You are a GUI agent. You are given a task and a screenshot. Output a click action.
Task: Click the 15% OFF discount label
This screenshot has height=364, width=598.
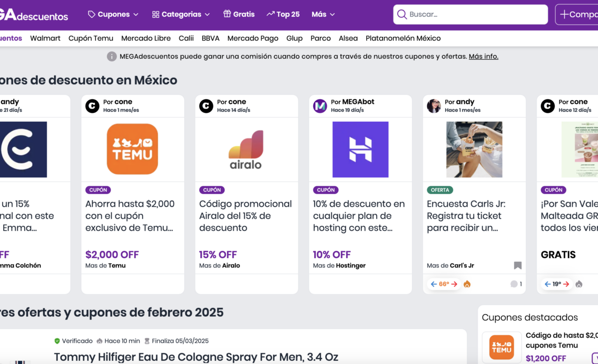click(218, 254)
